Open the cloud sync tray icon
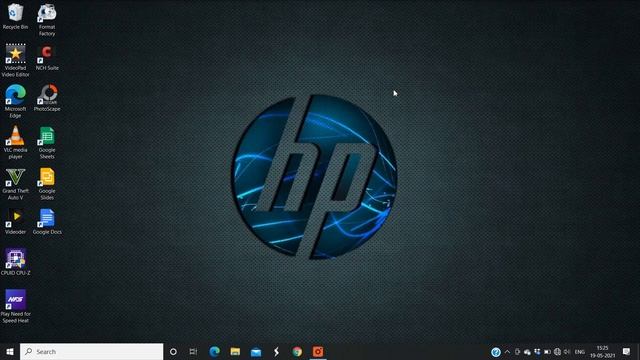This screenshot has height=360, width=640. point(527,352)
